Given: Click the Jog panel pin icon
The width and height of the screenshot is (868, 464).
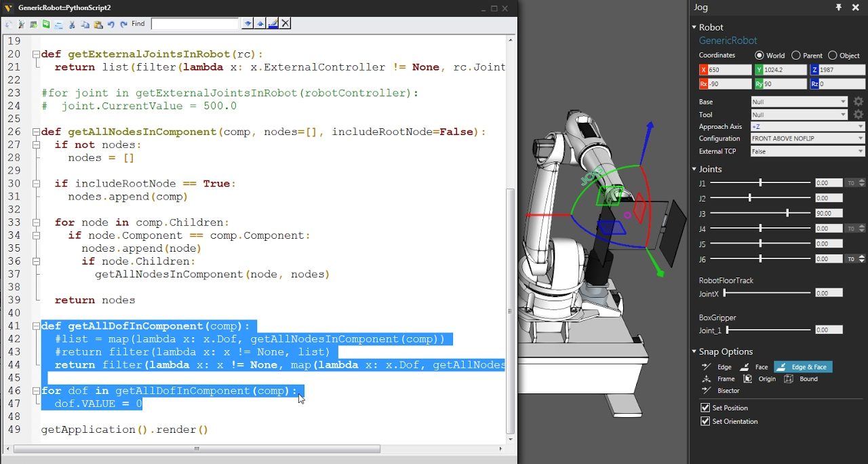Looking at the screenshot, I should pyautogui.click(x=839, y=7).
